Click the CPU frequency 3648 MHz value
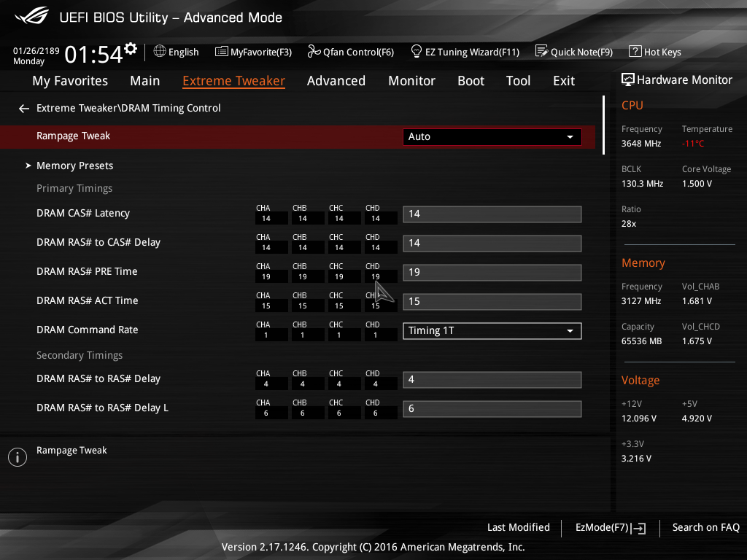 (641, 144)
